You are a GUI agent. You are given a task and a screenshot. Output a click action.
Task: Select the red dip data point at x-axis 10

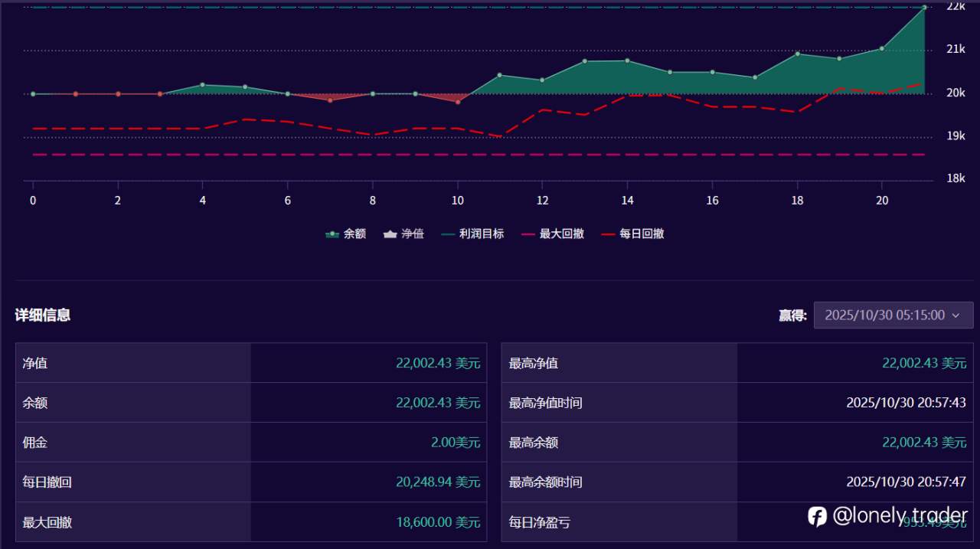click(x=458, y=102)
